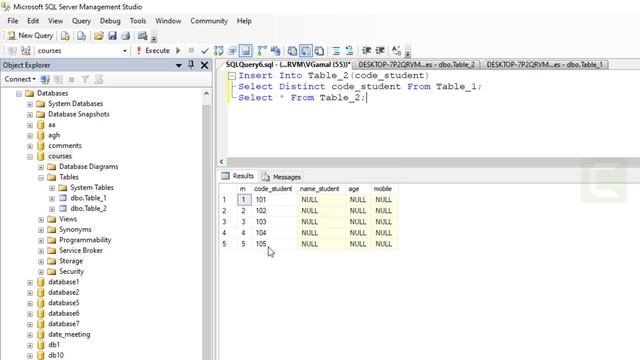
Task: Select Results to File icon
Action: 320,51
